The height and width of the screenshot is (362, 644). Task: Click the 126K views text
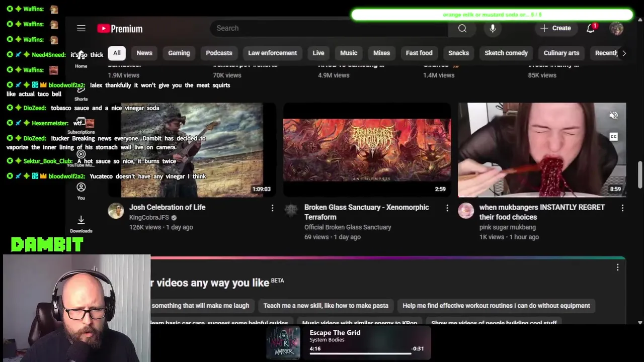(x=145, y=227)
